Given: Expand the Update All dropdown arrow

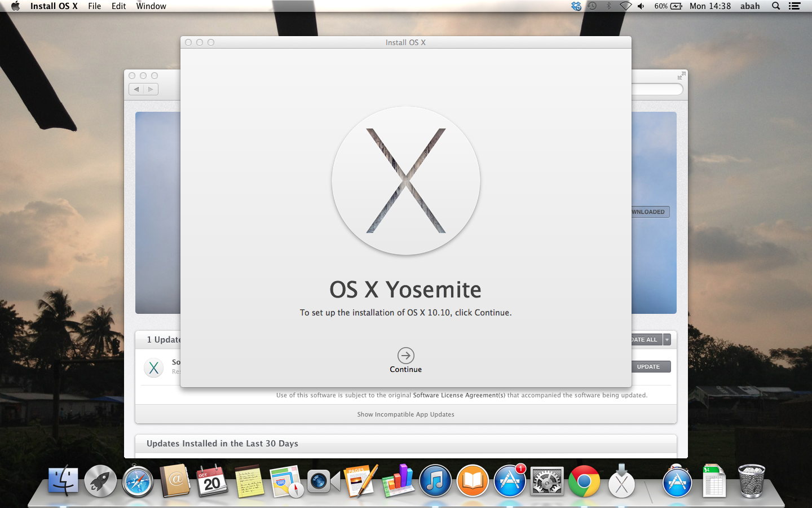Looking at the screenshot, I should 667,340.
